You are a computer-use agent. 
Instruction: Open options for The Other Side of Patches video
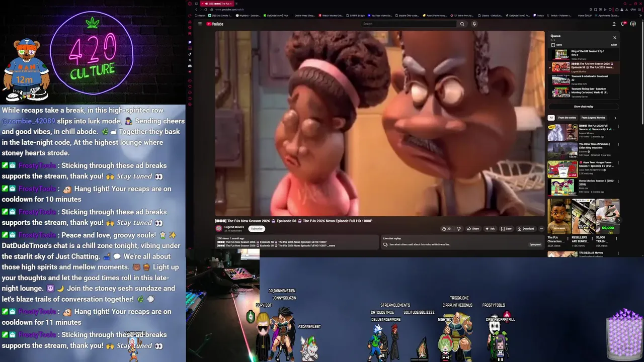pyautogui.click(x=618, y=145)
